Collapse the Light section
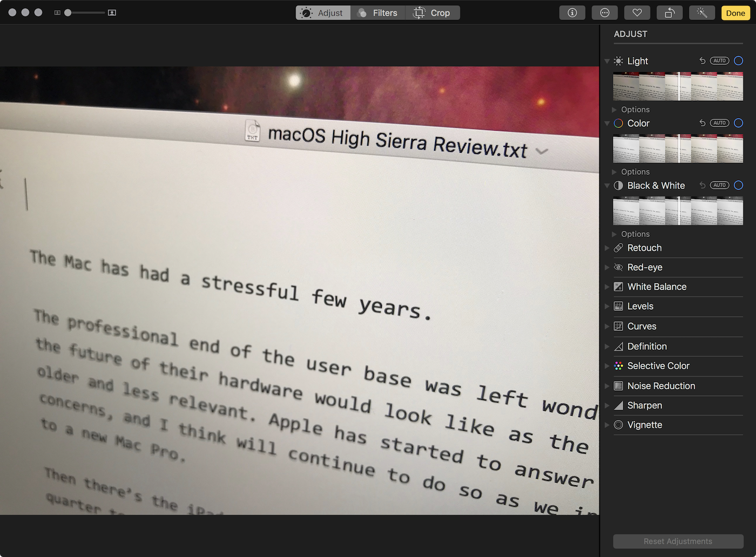 coord(607,61)
